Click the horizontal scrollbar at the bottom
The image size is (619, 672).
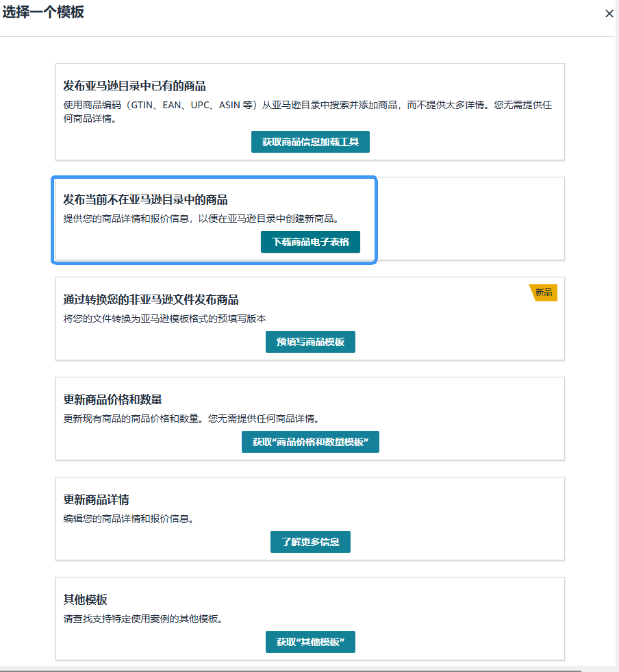pyautogui.click(x=290, y=670)
